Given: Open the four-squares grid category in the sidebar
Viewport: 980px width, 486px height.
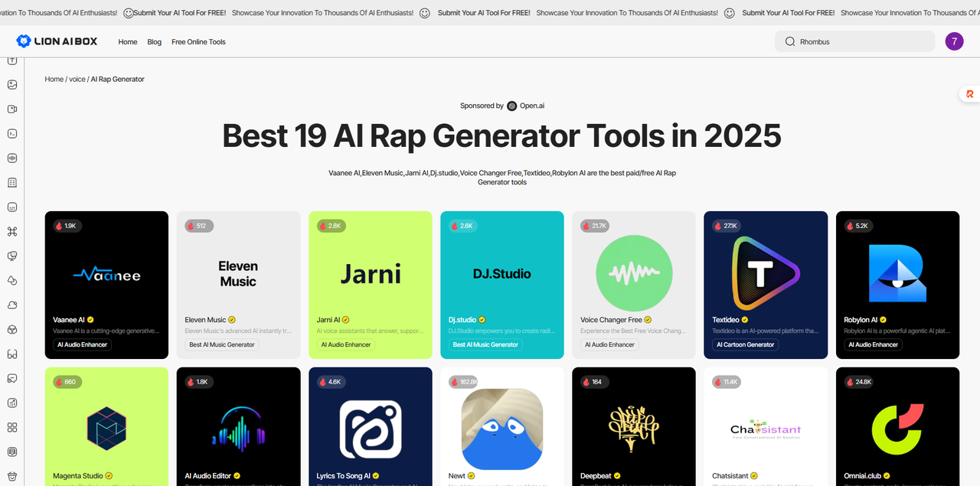Looking at the screenshot, I should [12, 428].
